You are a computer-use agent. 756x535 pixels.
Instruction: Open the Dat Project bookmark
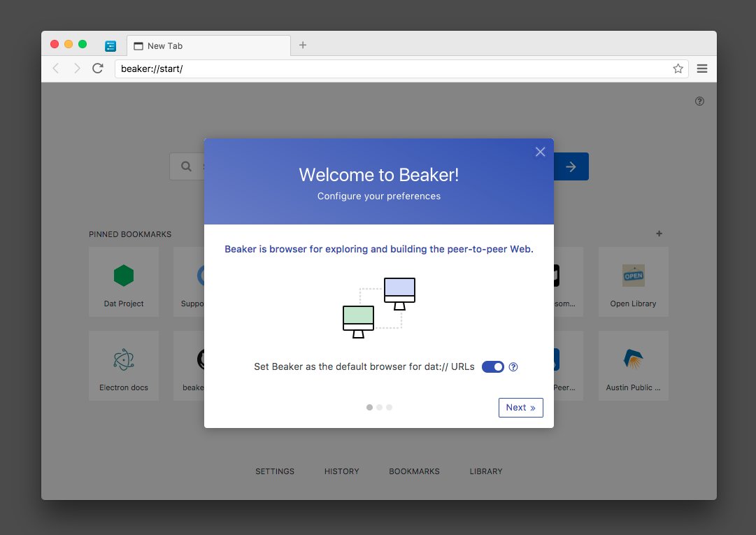point(124,282)
